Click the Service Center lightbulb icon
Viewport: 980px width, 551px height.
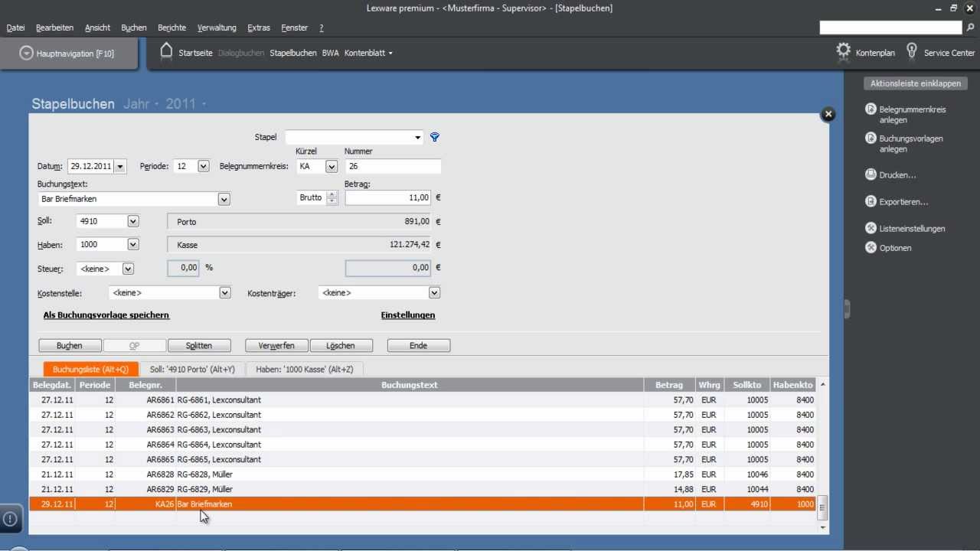911,52
